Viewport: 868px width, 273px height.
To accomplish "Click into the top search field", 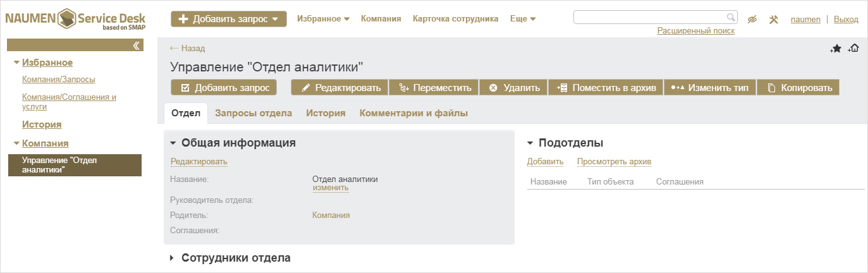I will 648,17.
